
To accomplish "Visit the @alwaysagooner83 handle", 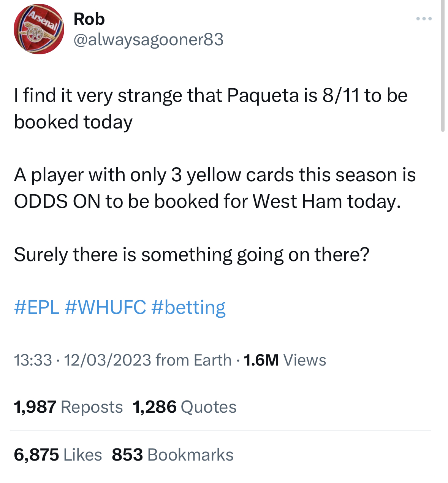I will click(148, 40).
